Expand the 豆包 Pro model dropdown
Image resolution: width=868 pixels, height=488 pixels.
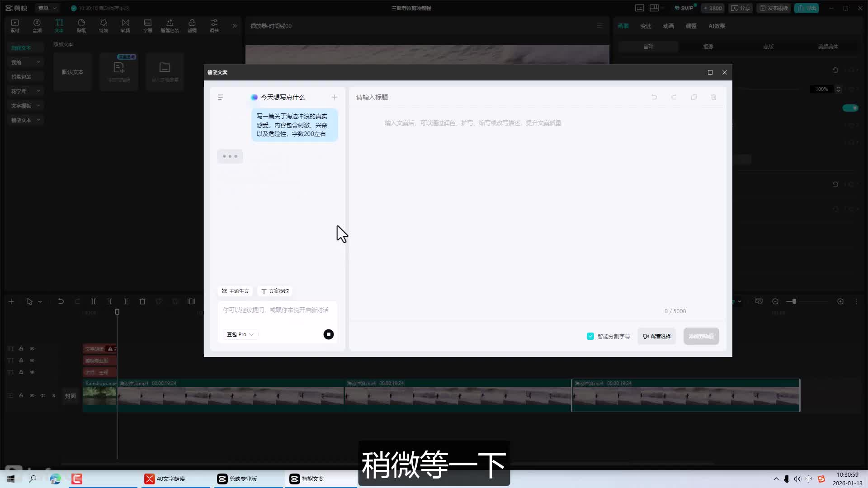[241, 334]
